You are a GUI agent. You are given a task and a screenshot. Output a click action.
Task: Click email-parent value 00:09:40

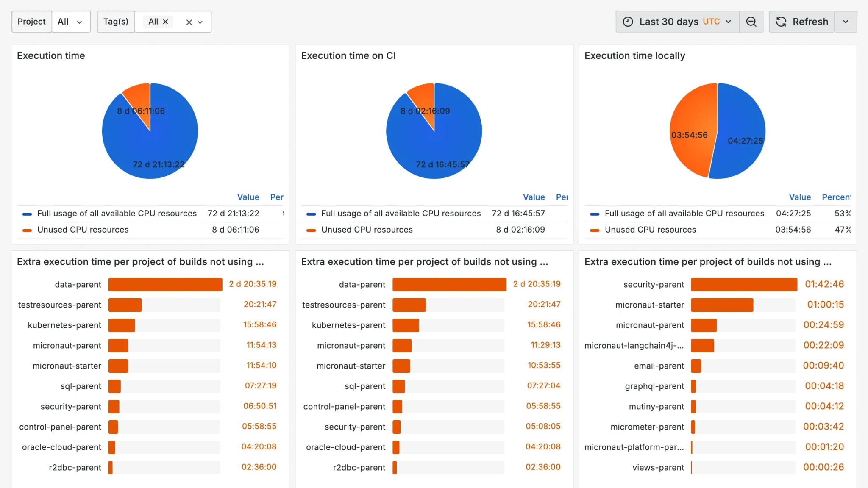coord(823,366)
